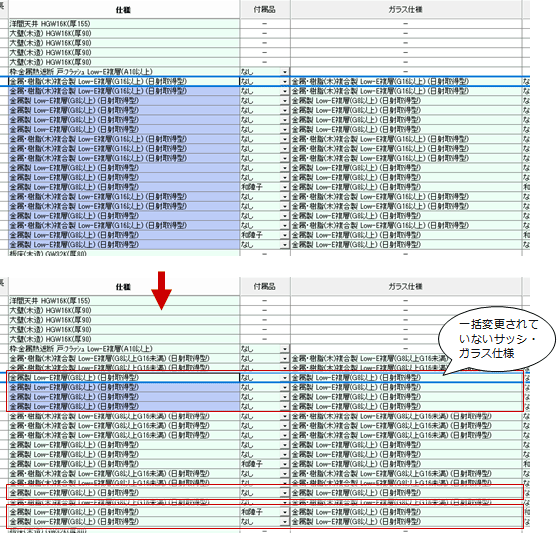
Task: Open 付属品 dropdown of blue-outlined 金属製 row, lower table
Action: 285,378
